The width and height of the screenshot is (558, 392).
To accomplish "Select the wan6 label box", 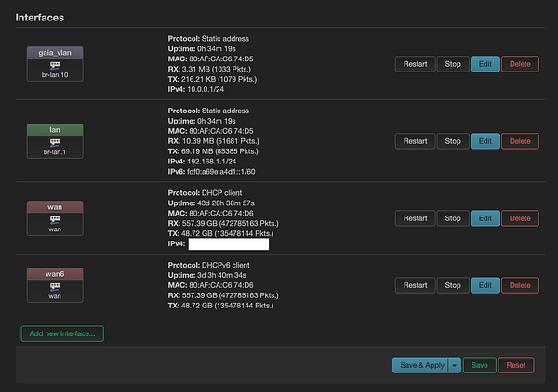I will click(x=55, y=274).
